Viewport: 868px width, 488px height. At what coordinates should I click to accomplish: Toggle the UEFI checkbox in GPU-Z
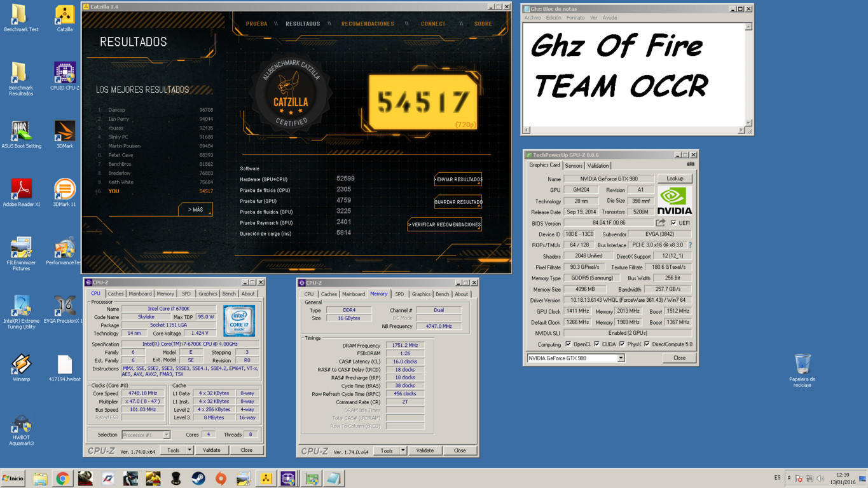point(673,223)
